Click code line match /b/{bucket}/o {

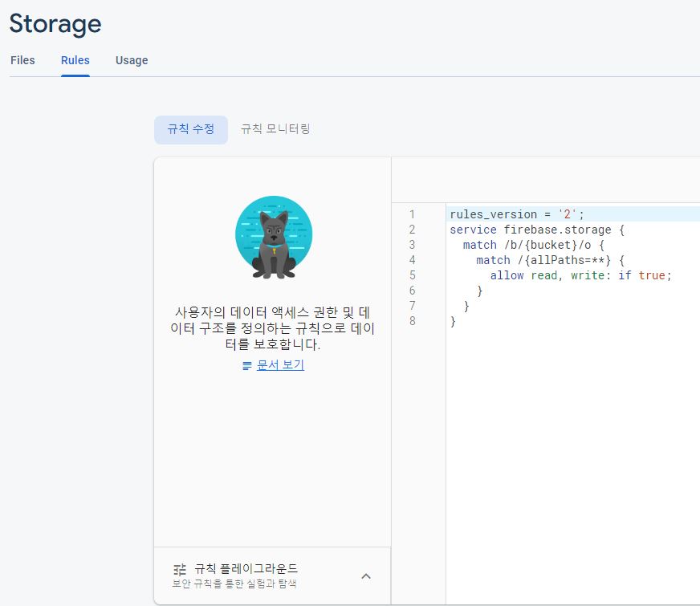534,245
